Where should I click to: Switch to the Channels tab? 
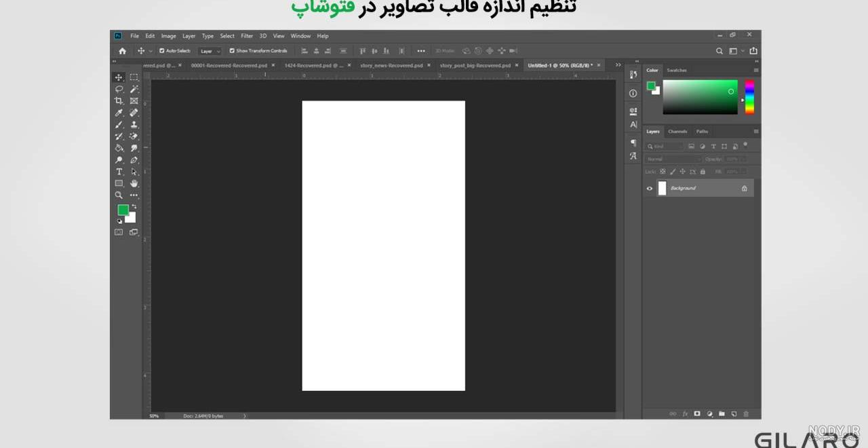[677, 132]
